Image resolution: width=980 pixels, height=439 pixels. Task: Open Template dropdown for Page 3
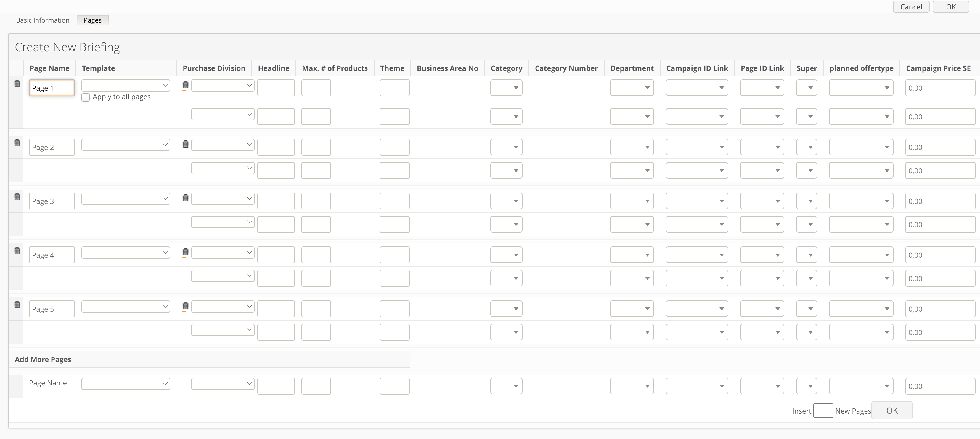(x=126, y=198)
